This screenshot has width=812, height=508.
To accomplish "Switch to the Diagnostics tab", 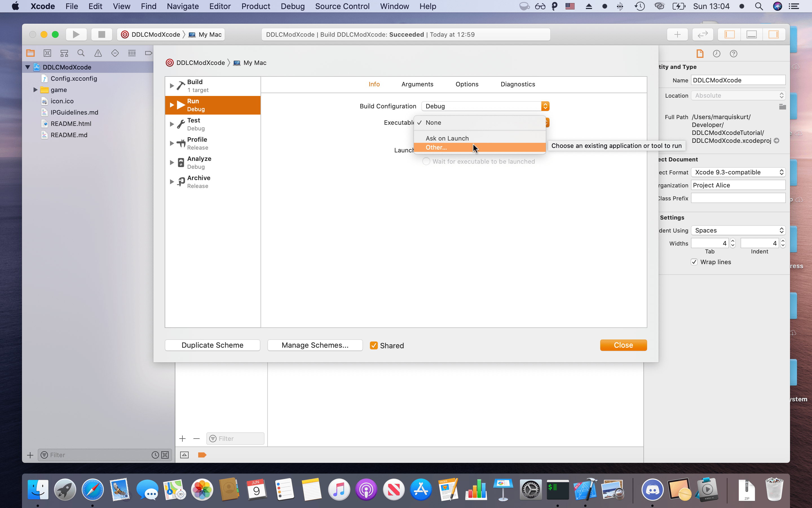I will (518, 84).
